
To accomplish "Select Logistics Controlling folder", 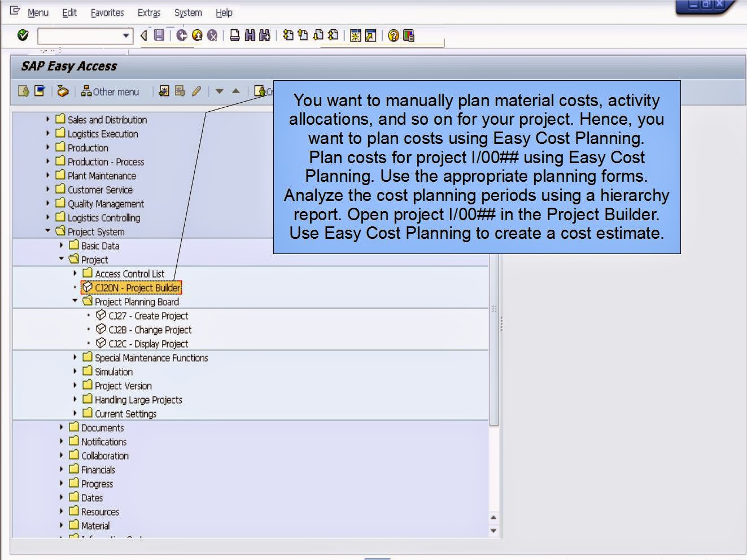I will [x=98, y=218].
